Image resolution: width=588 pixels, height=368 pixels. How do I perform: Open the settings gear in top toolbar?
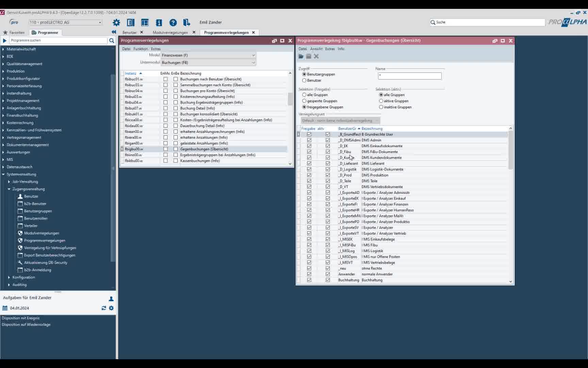116,22
